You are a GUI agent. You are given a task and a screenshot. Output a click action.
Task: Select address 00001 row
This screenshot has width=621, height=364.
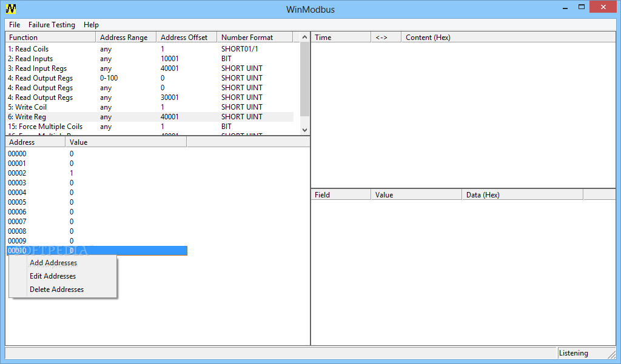(97, 164)
